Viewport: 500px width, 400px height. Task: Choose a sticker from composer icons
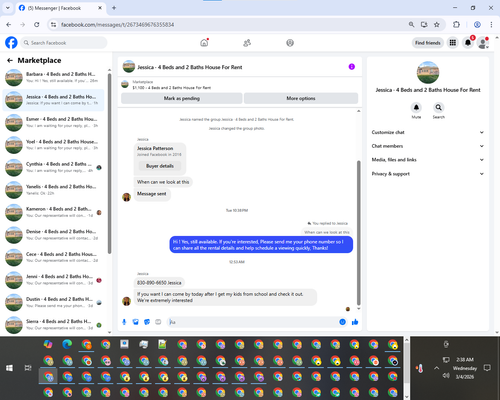click(x=147, y=322)
